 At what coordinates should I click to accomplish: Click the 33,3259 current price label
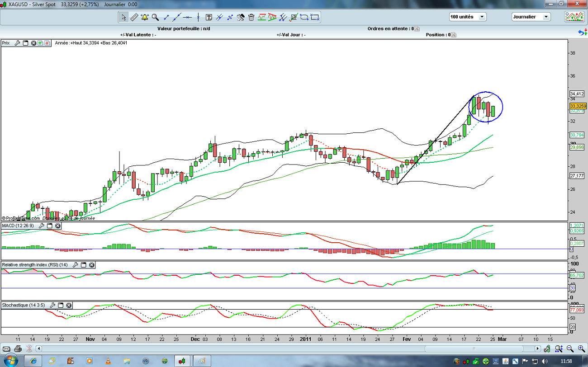[x=578, y=106]
